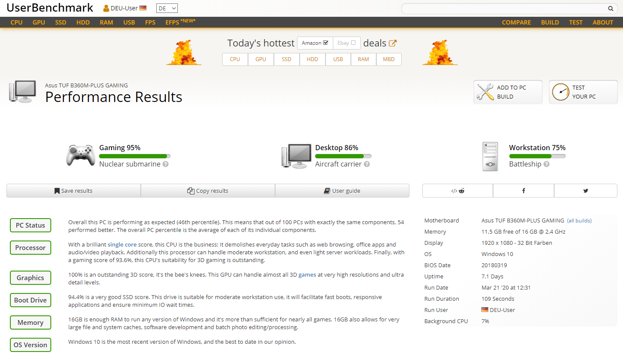Share results on Twitter
623x364 pixels.
coord(586,191)
